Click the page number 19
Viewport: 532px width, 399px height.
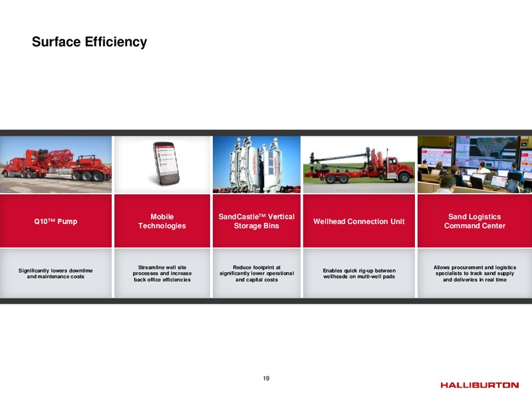tap(267, 378)
